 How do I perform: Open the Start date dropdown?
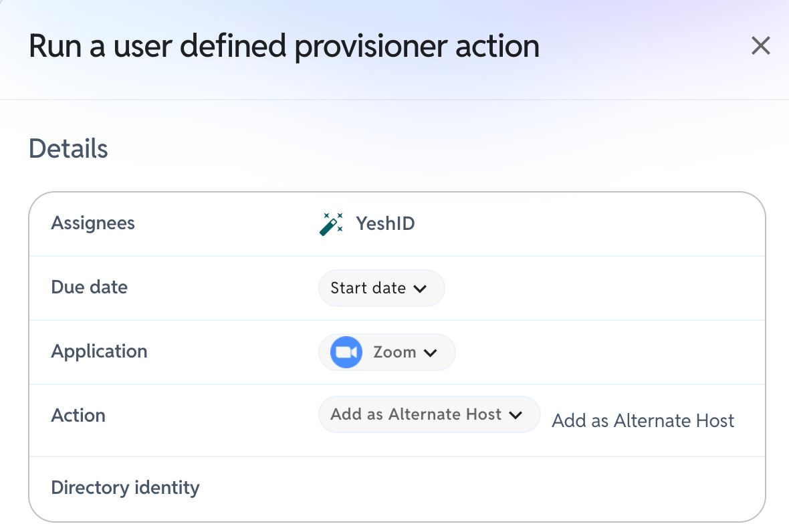tap(381, 288)
